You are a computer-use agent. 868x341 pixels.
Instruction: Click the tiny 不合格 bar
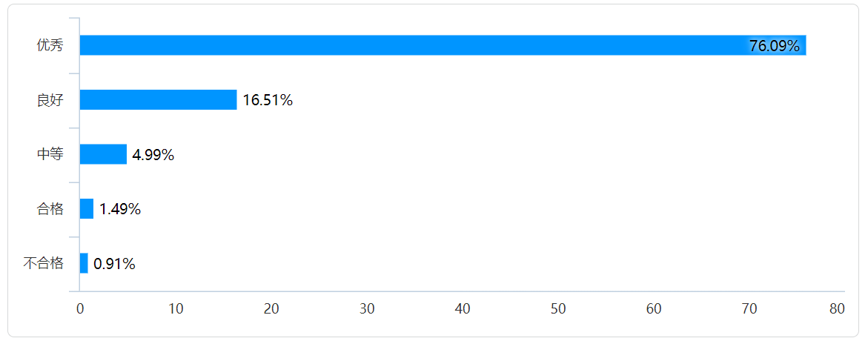(x=84, y=263)
